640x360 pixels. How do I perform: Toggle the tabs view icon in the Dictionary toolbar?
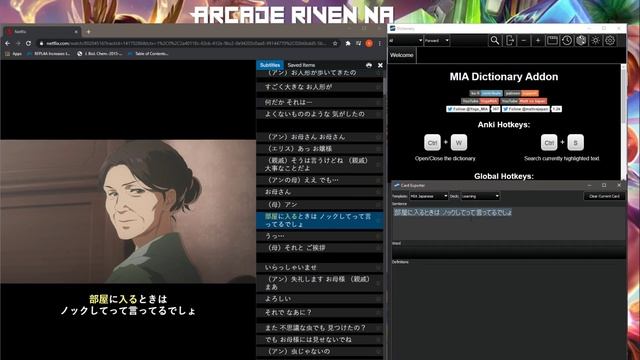[x=552, y=40]
